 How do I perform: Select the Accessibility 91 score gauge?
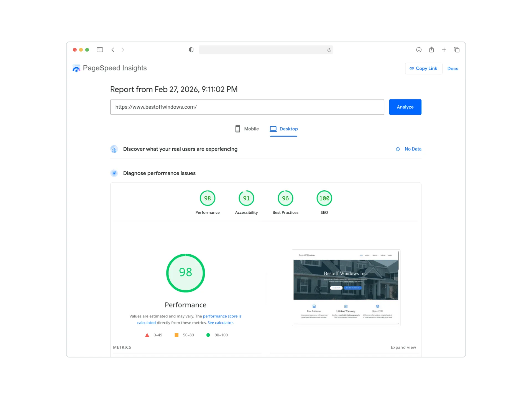246,198
